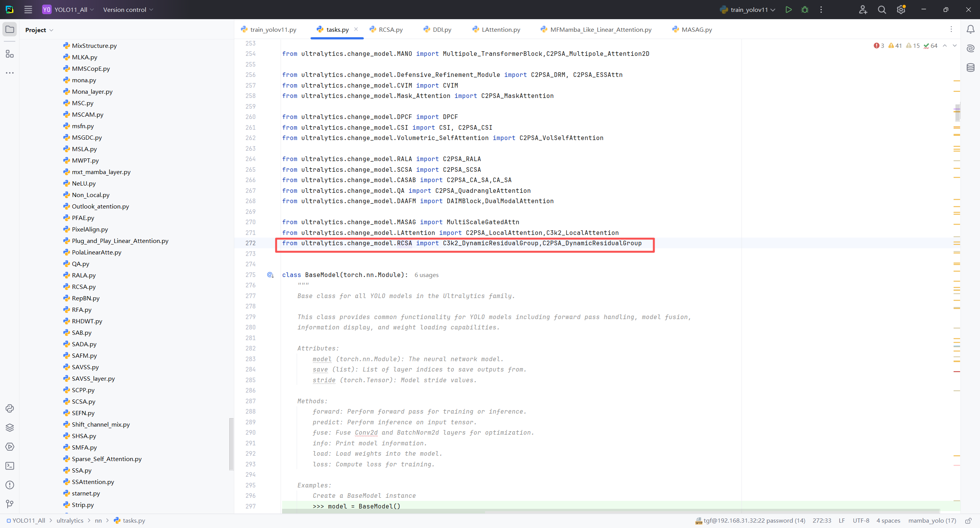Switch to the MASAG.py editor tab

click(x=696, y=29)
